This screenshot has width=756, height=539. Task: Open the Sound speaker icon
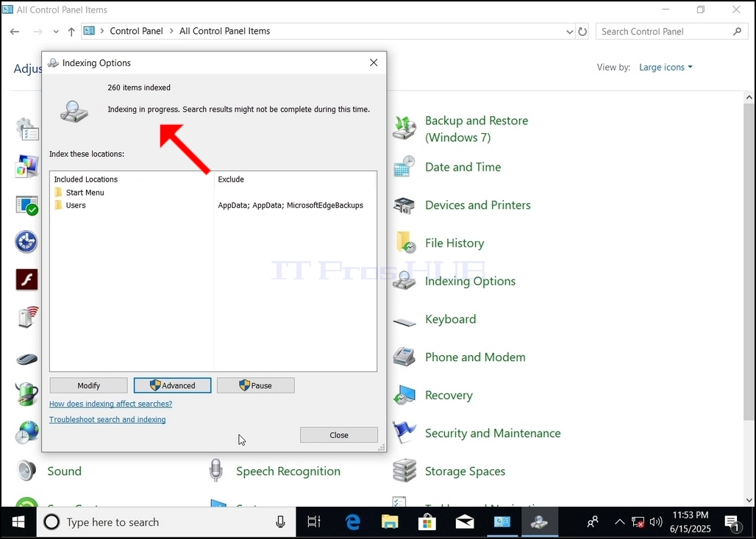coord(27,471)
